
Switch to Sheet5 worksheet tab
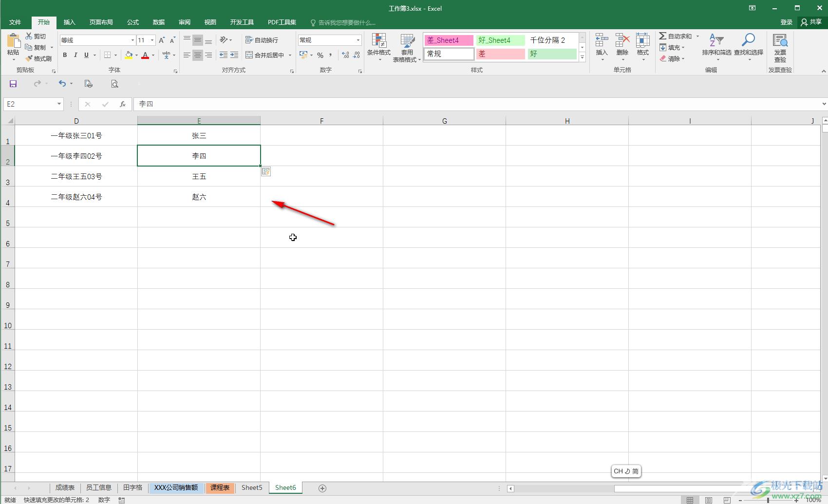pos(252,487)
